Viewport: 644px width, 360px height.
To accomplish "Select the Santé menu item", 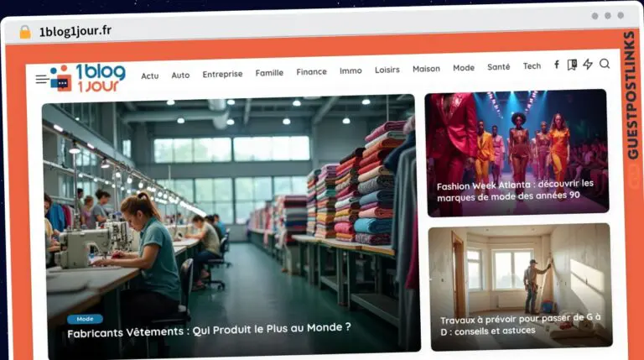I will click(x=499, y=66).
